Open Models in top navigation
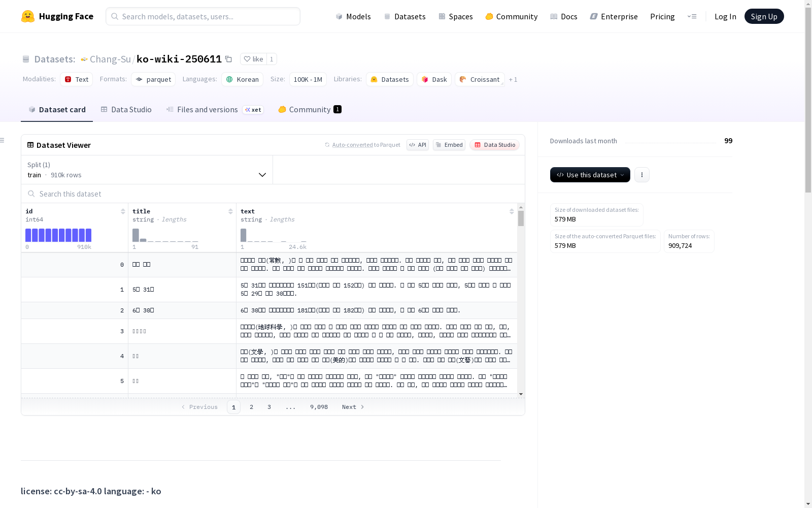The height and width of the screenshot is (508, 812). 353,16
